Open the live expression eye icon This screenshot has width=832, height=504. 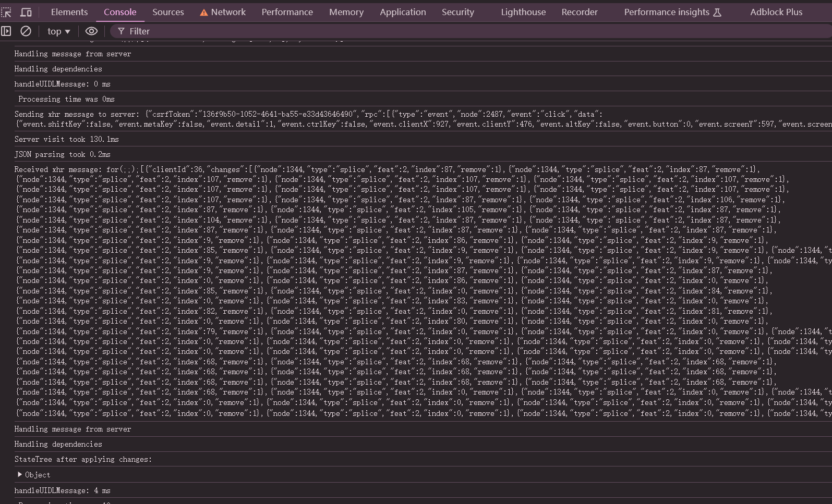pyautogui.click(x=91, y=31)
